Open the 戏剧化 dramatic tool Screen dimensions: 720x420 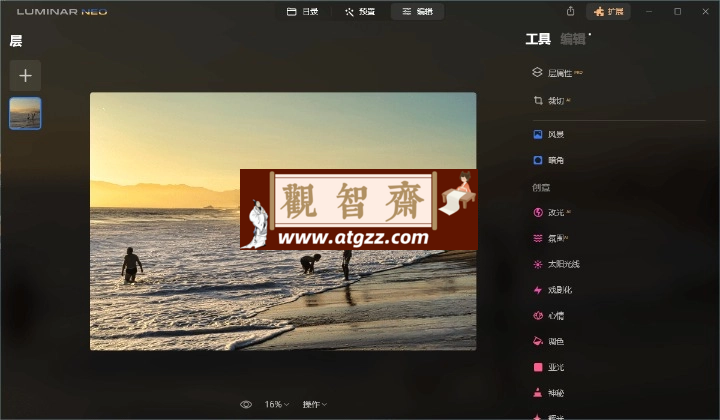552,290
